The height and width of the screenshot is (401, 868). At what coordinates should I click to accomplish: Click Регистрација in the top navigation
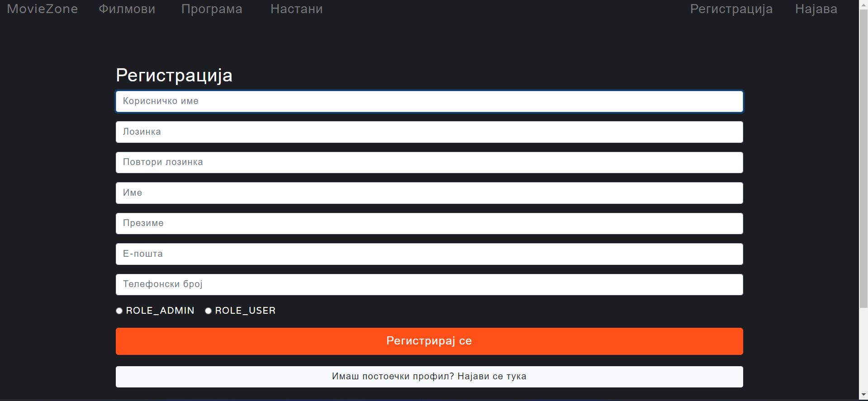(731, 9)
